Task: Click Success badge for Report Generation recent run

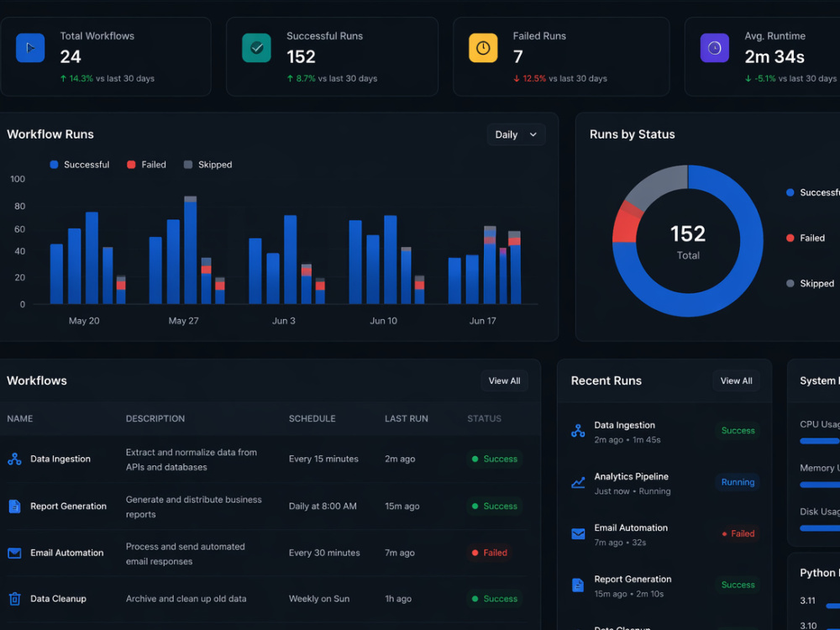Action: pyautogui.click(x=738, y=585)
